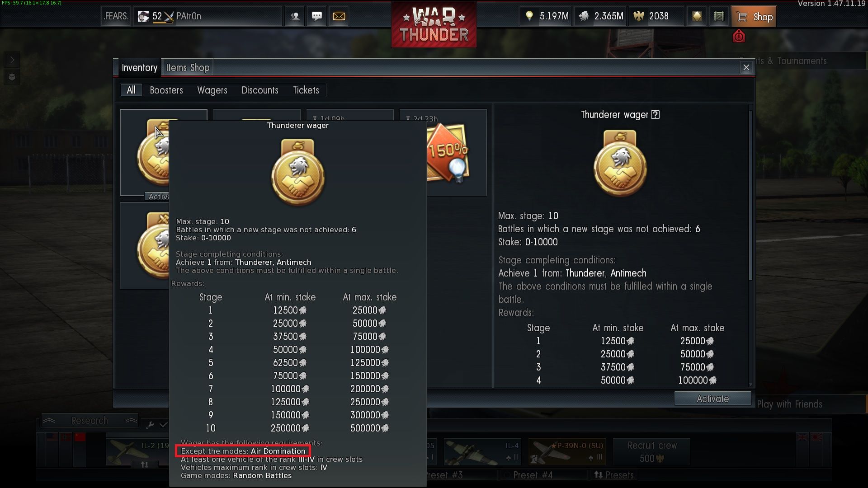Viewport: 868px width, 488px height.
Task: Switch to the Items Shop tab
Action: click(x=188, y=68)
